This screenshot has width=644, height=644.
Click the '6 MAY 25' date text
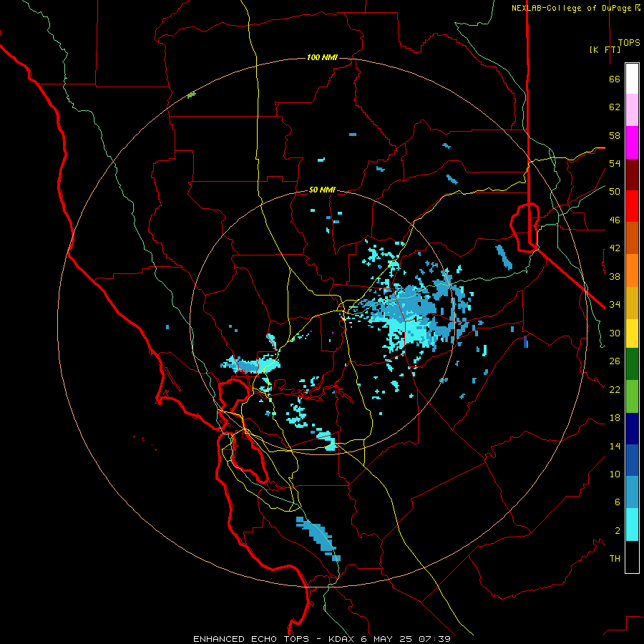[388, 639]
